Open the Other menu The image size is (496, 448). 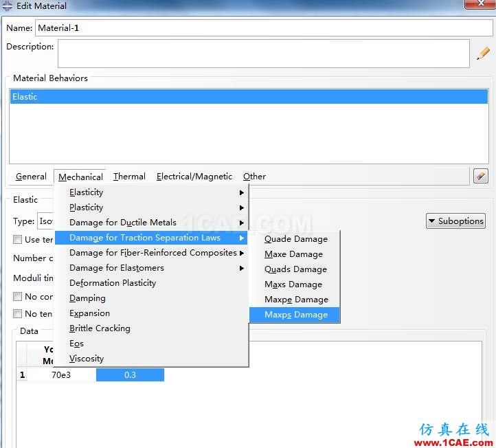point(254,176)
